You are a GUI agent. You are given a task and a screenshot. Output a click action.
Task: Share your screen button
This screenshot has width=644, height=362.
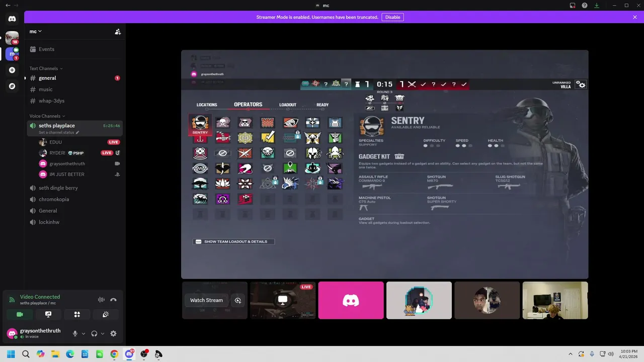click(x=48, y=314)
